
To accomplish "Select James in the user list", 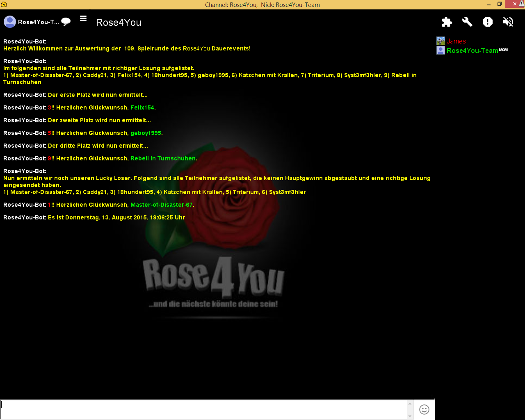I will [x=456, y=41].
